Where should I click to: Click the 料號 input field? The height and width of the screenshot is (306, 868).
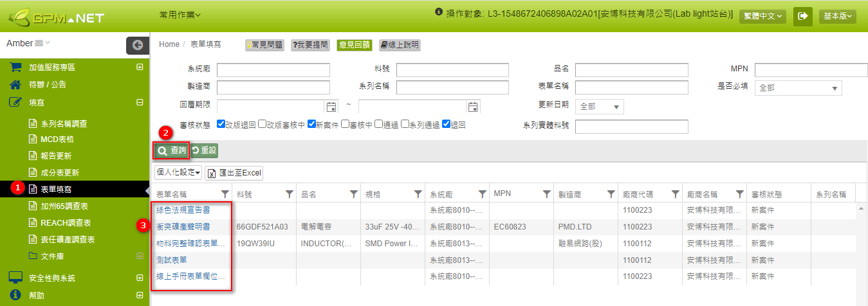point(452,70)
